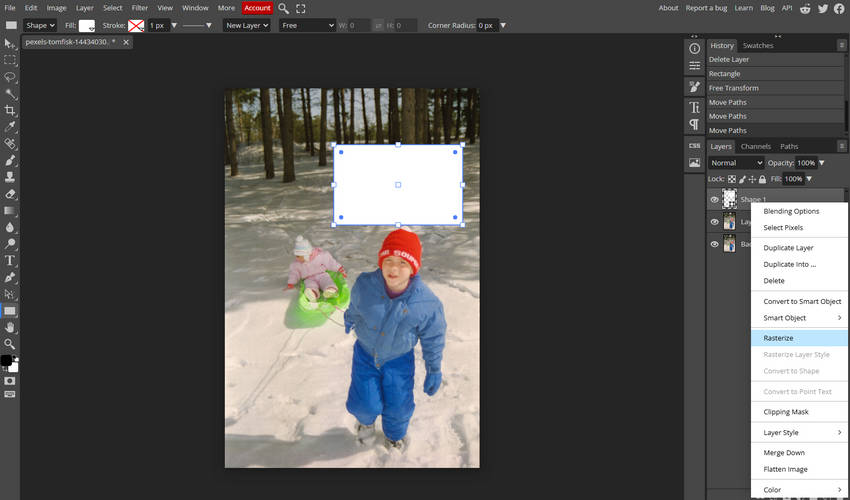Open the Normal blend mode dropdown
Screen dimensions: 850x500
point(736,163)
